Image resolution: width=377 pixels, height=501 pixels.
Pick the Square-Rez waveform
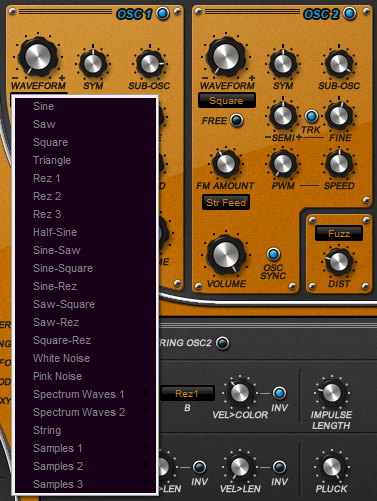pyautogui.click(x=86, y=340)
